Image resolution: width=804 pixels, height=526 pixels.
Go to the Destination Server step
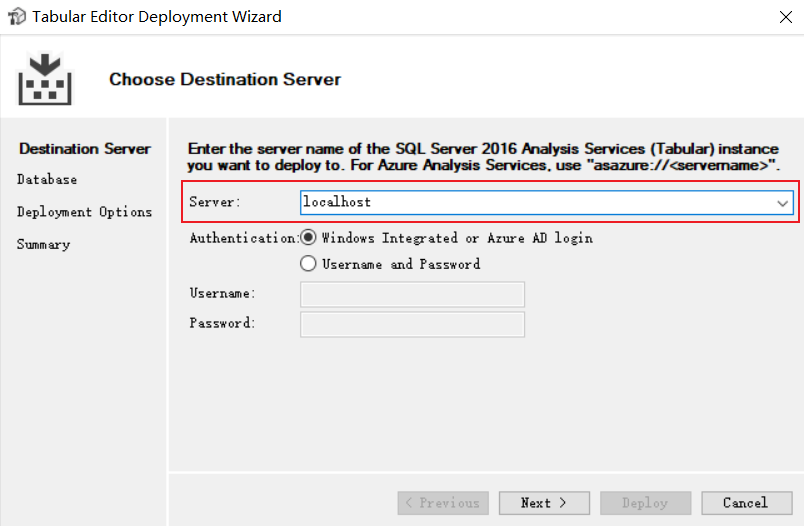click(x=85, y=149)
